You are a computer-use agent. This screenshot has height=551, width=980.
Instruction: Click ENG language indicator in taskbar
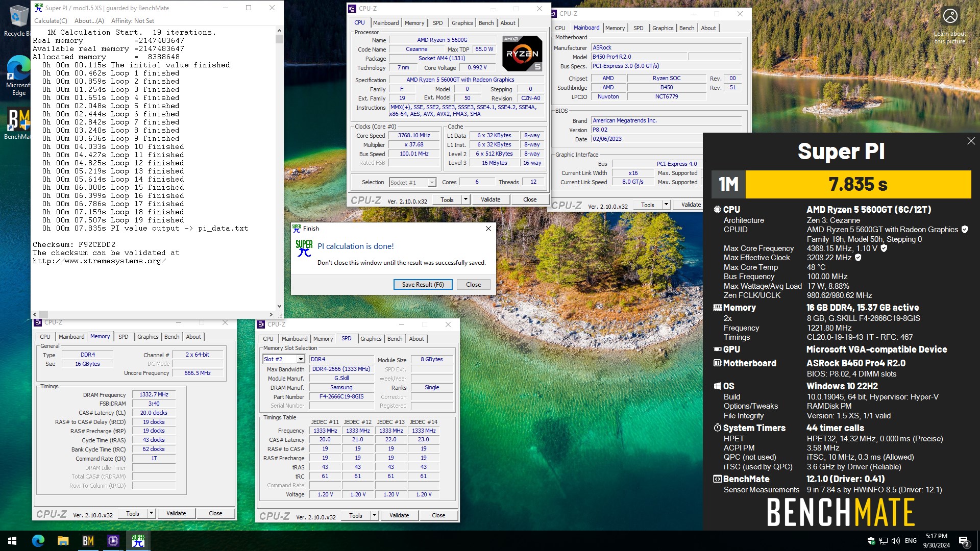tap(911, 541)
